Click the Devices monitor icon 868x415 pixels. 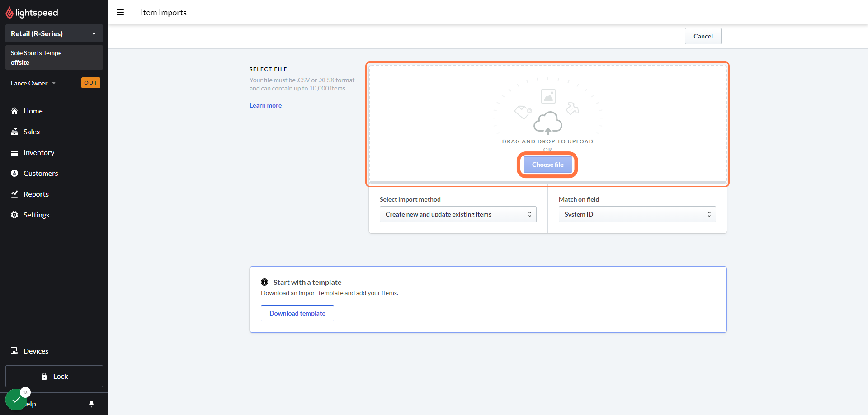[14, 351]
